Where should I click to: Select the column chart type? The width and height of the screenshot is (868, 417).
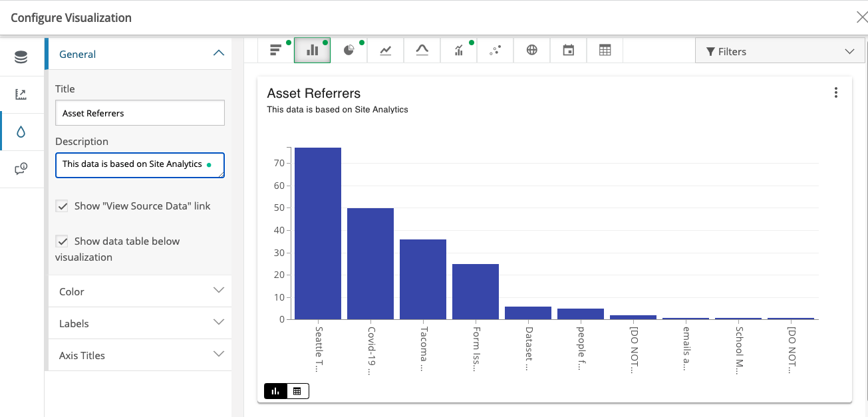pos(312,50)
